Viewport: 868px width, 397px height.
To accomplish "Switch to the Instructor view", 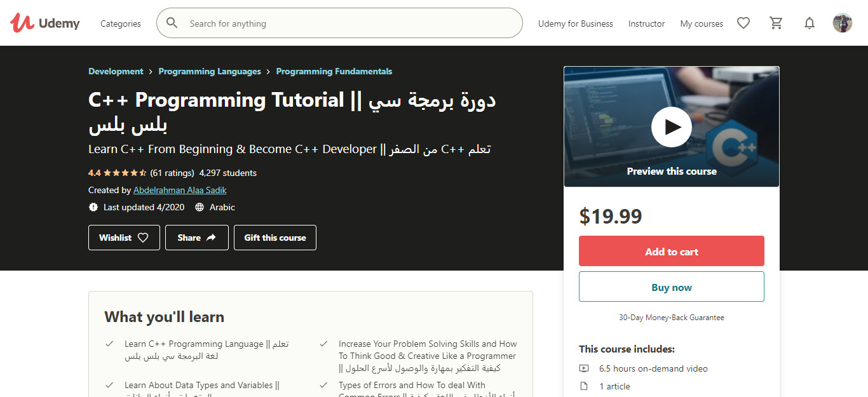I will coord(646,24).
